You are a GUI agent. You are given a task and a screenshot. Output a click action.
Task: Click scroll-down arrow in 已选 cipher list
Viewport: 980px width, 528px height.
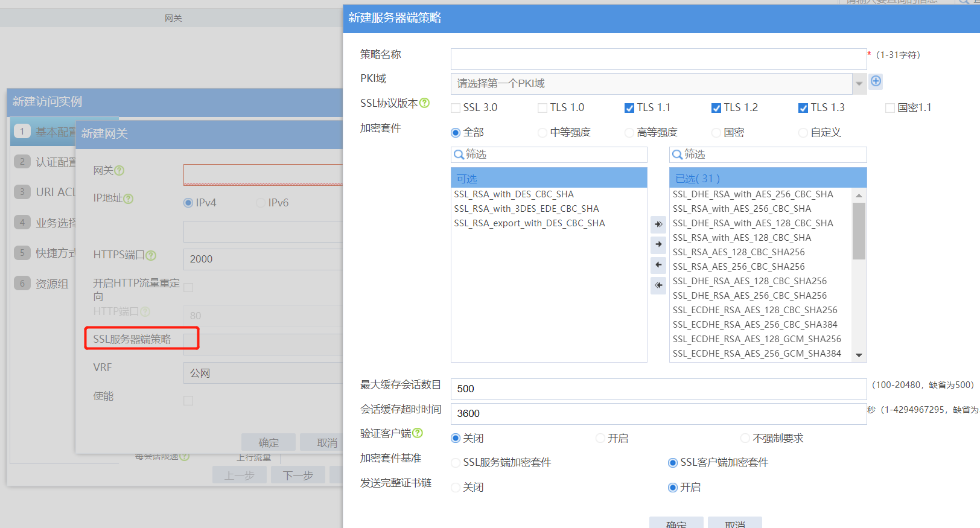click(x=859, y=355)
